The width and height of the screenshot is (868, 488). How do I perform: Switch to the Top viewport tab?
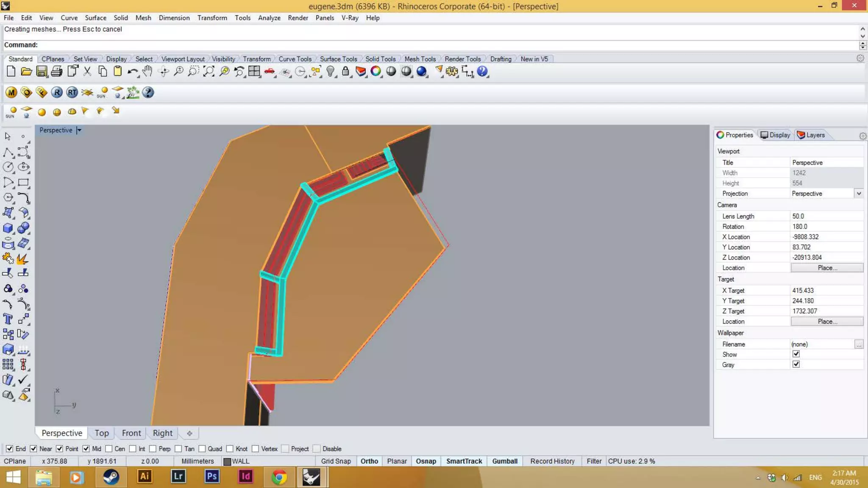[x=102, y=433]
